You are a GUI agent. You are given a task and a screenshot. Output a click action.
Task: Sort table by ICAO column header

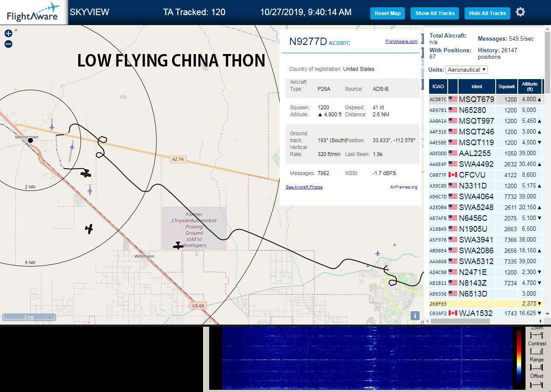(x=438, y=86)
